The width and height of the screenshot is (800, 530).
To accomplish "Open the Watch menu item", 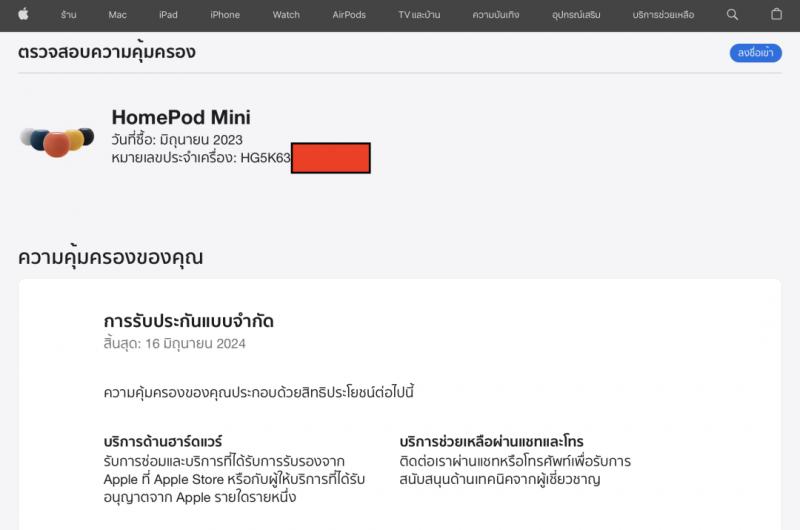I will pyautogui.click(x=286, y=15).
